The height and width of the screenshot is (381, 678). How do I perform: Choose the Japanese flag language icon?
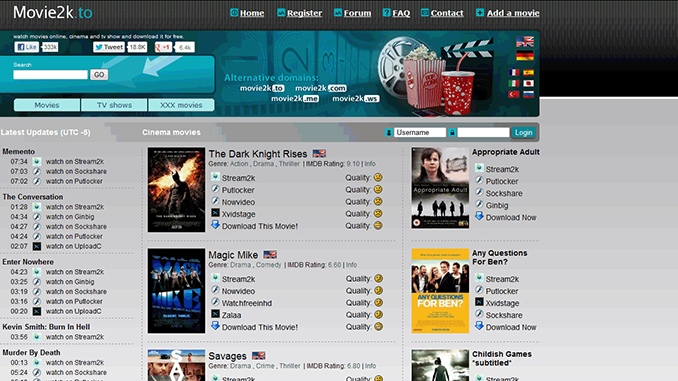[x=528, y=83]
